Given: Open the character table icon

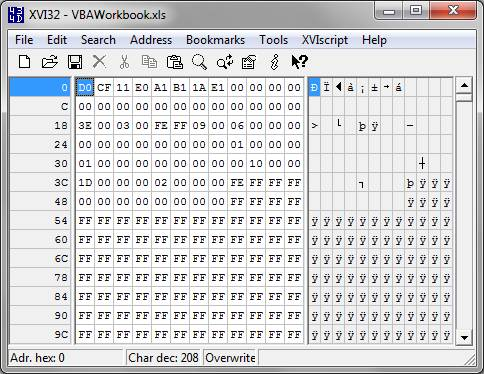Looking at the screenshot, I should 249,62.
